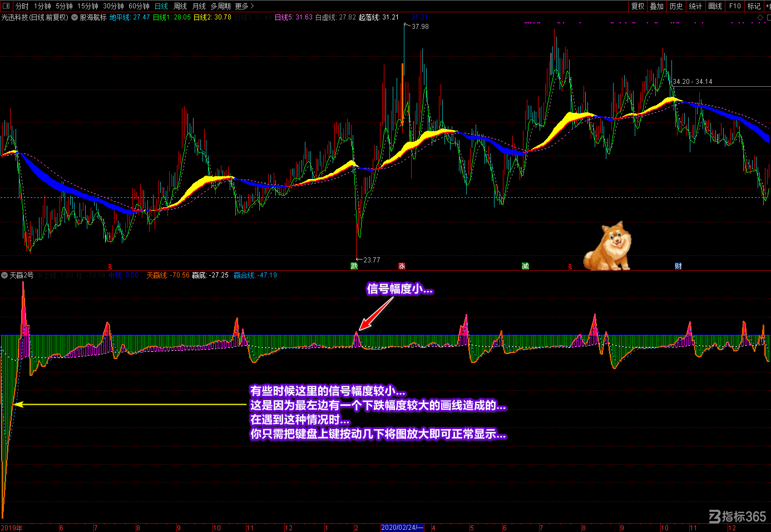This screenshot has height=532, width=771.
Task: Click the red S signal marker near chart left
Action: 110,267
